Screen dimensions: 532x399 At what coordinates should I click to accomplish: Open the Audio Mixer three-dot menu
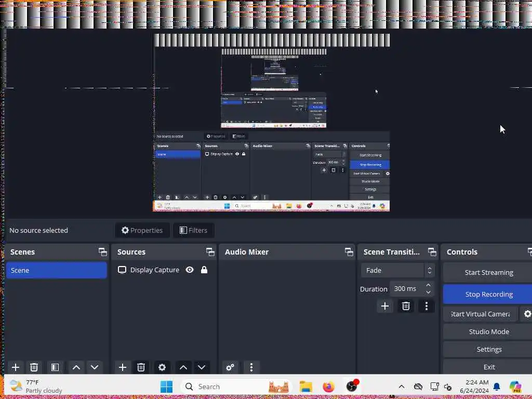coord(251,367)
